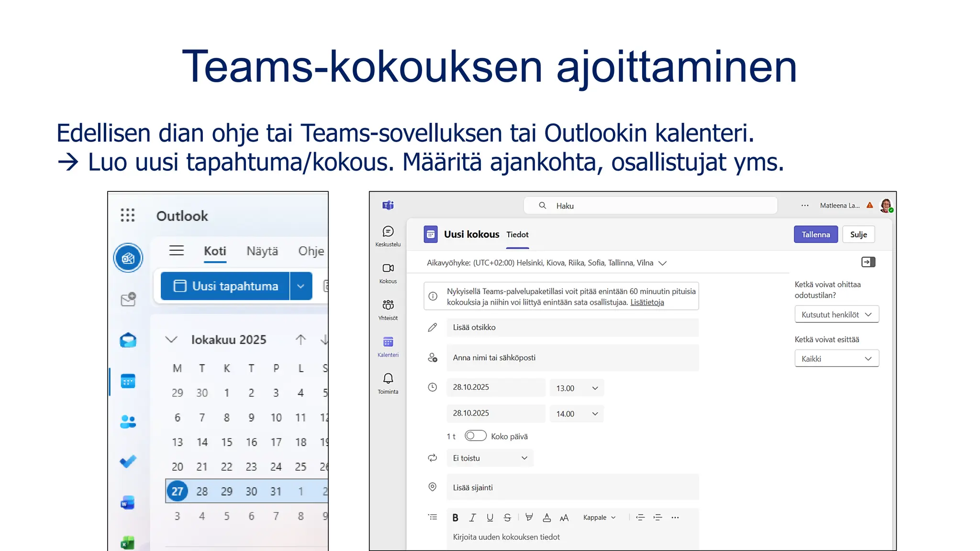Image resolution: width=980 pixels, height=551 pixels.
Task: Open Kutsutut henkilöt lobby dropdown
Action: [x=836, y=314]
